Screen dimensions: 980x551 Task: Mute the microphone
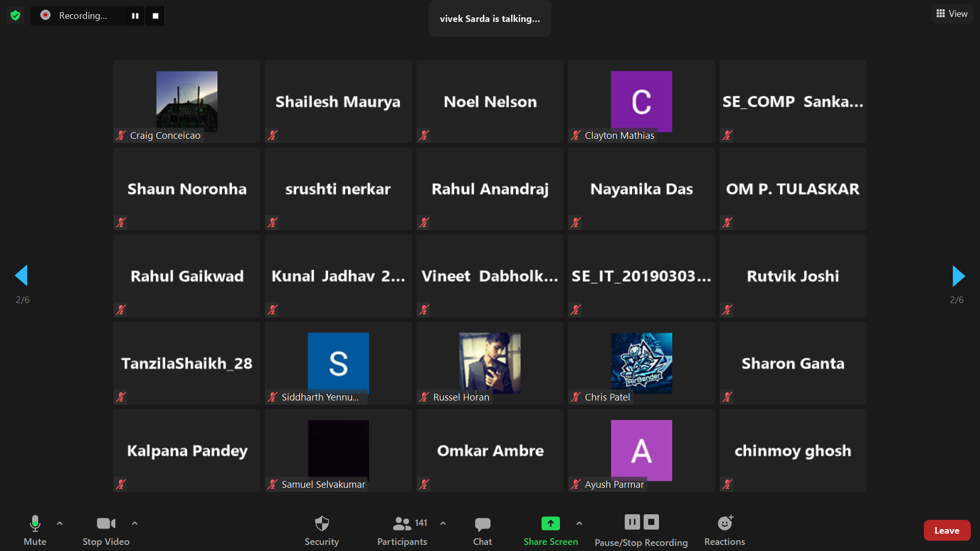35,531
